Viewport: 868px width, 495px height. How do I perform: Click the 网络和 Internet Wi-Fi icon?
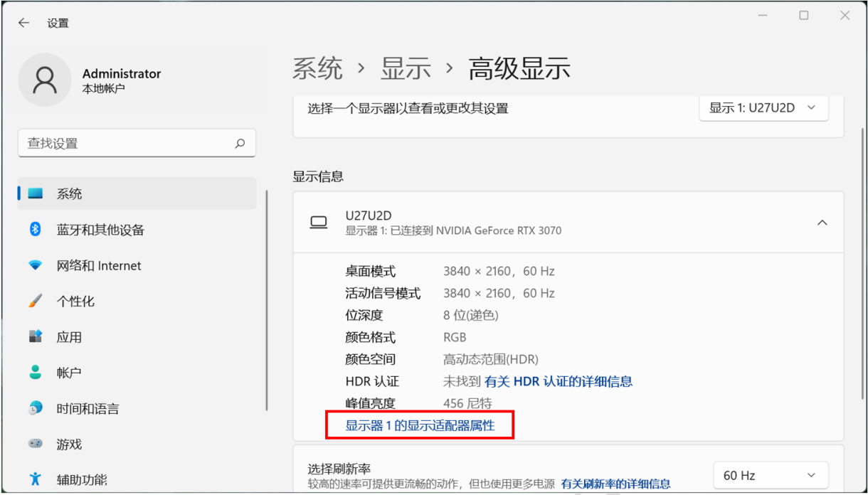pyautogui.click(x=36, y=265)
